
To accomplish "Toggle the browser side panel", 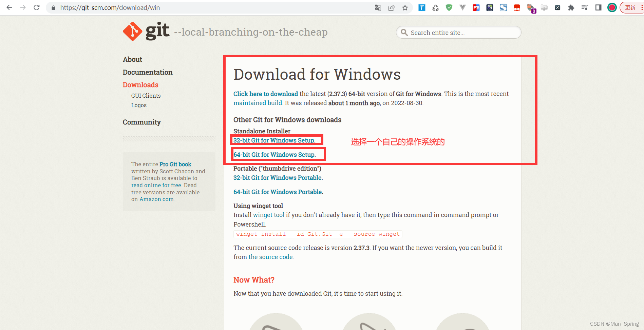I will click(598, 7).
